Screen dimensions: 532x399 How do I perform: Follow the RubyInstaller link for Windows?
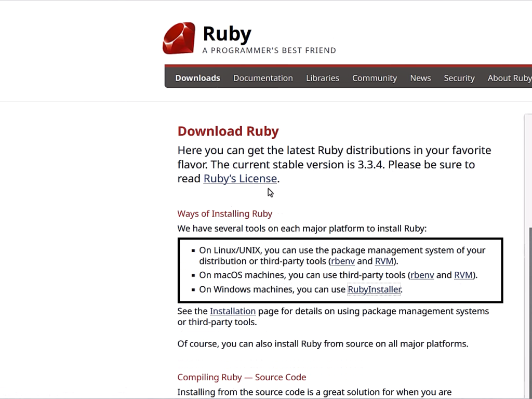coord(374,289)
